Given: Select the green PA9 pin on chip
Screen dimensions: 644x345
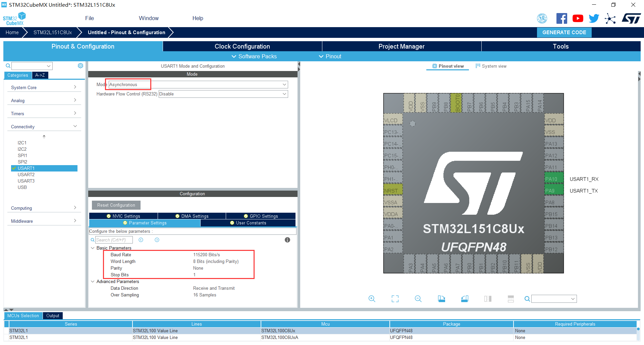Looking at the screenshot, I should pos(553,191).
